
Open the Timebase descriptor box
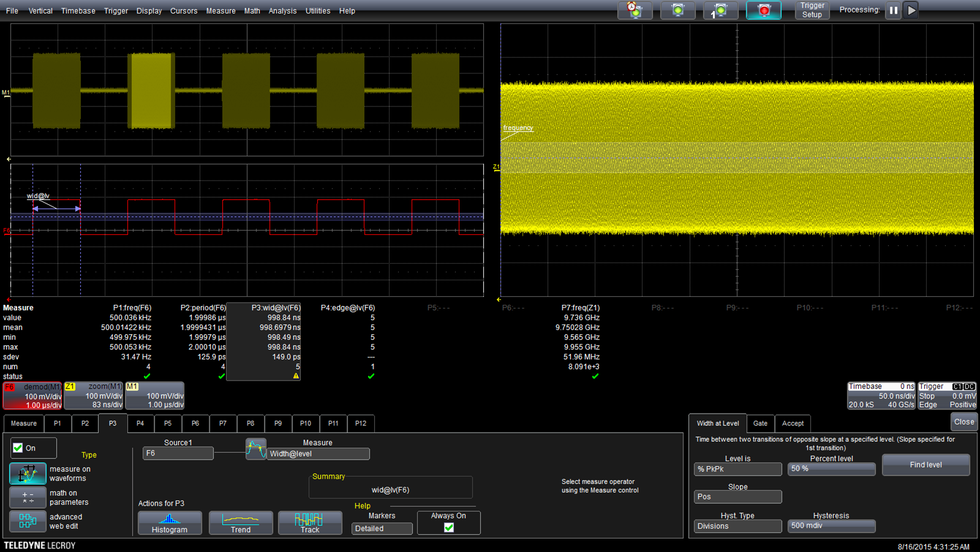pyautogui.click(x=881, y=396)
